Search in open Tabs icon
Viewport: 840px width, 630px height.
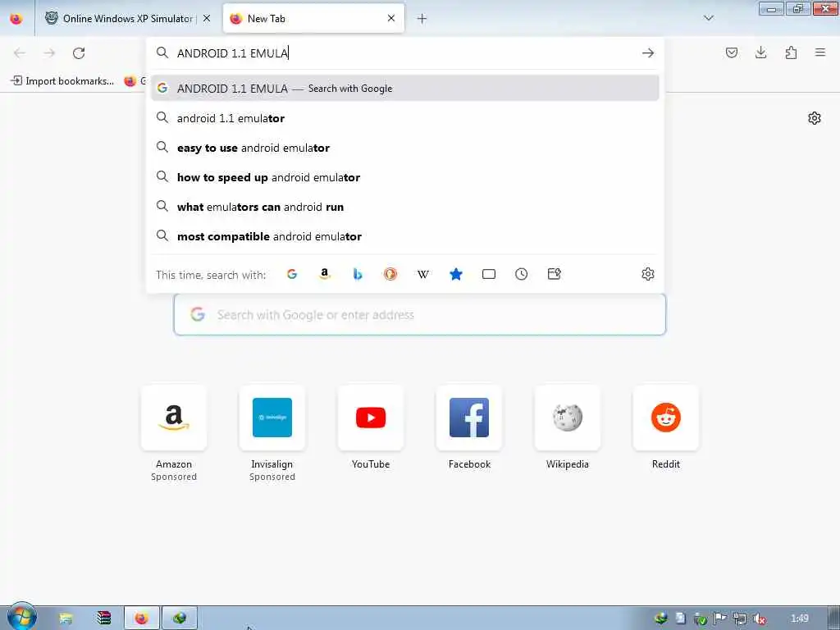coord(489,274)
